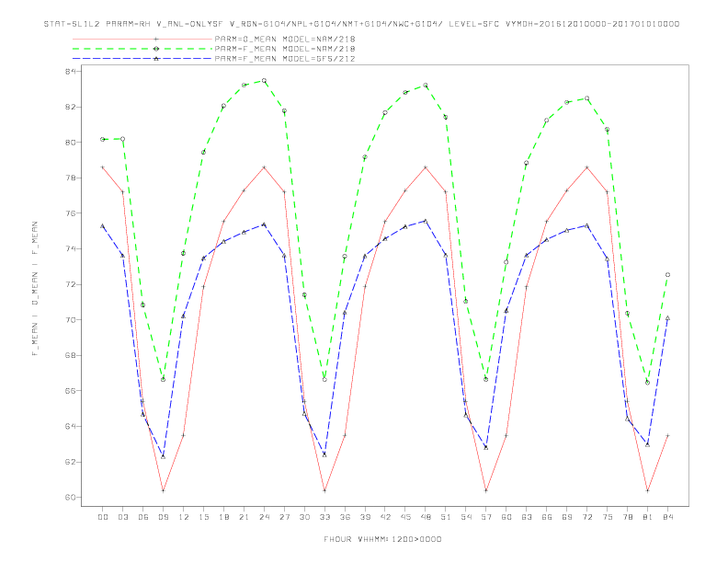Click x-axis forecast hour label 30

pos(304,517)
